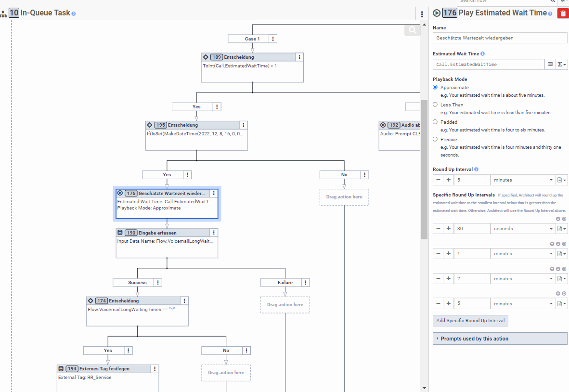Edit the Name field Geschätzte Wartezeit wiedergeben
This screenshot has height=392, width=569.
coord(500,38)
